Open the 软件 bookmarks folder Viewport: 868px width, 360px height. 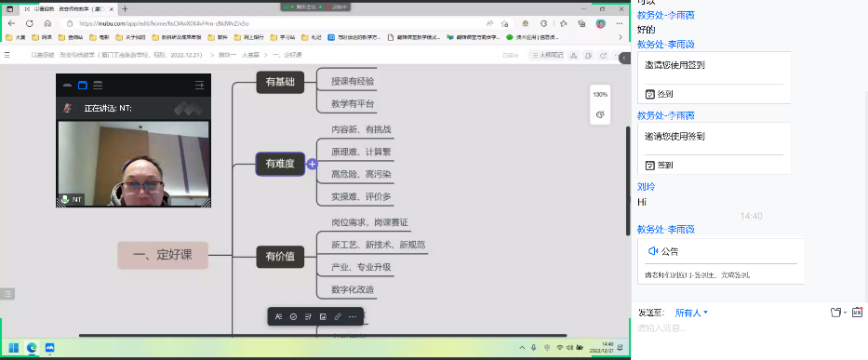(x=218, y=37)
